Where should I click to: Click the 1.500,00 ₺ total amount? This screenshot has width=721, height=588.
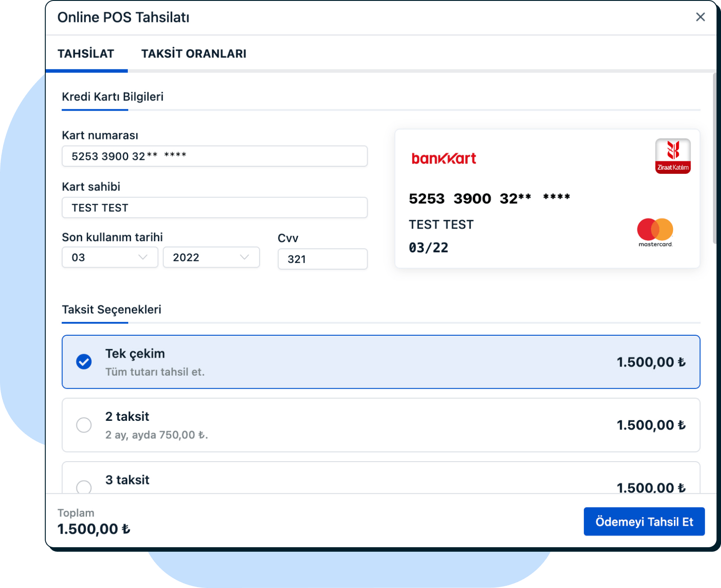(93, 529)
